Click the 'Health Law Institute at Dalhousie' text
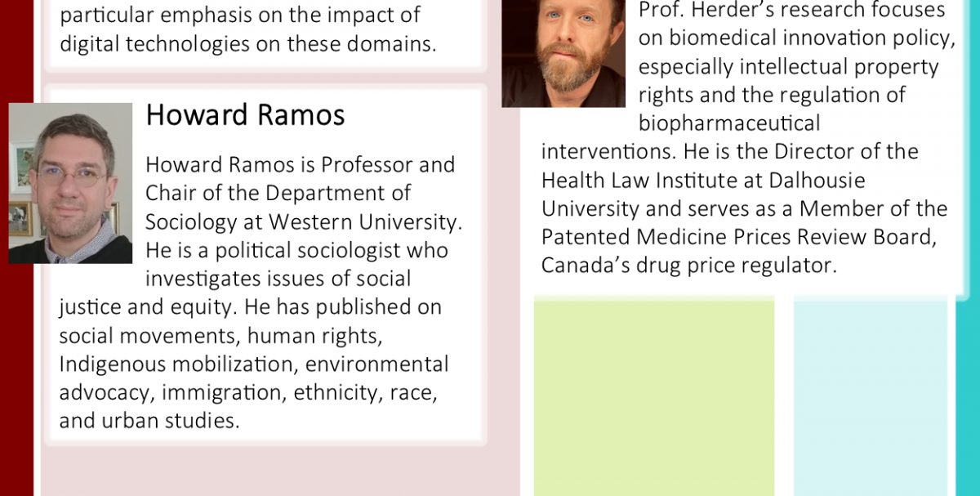This screenshot has height=496, width=980. click(x=703, y=180)
